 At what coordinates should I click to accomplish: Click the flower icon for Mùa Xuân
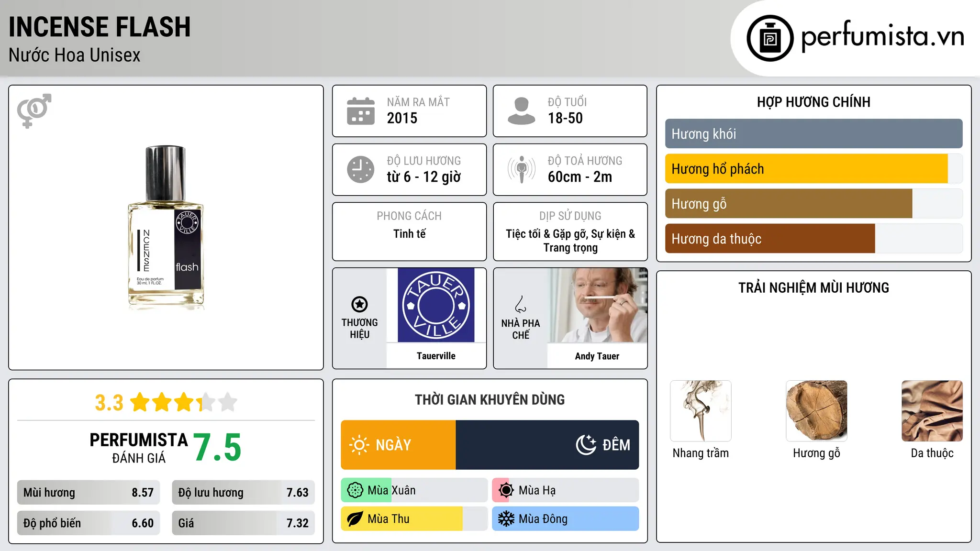(355, 490)
